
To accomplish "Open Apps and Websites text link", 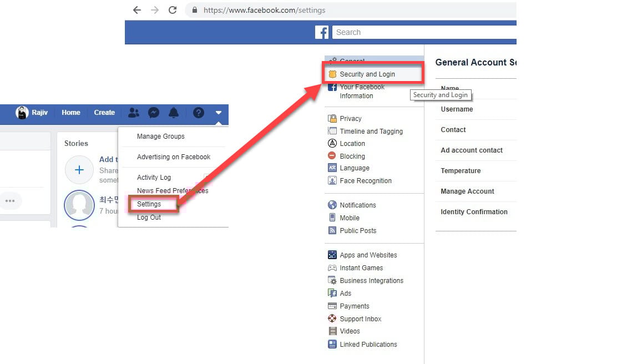I will coord(368,255).
